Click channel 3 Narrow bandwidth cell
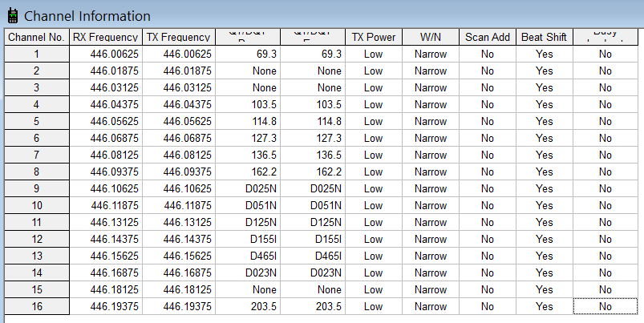Viewport: 644px width, 323px height. (x=431, y=87)
